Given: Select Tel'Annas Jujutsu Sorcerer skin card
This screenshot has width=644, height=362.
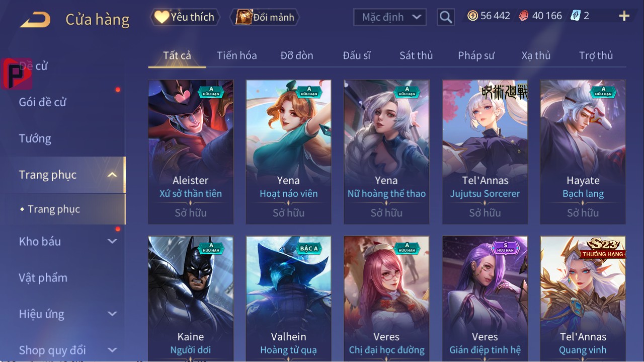Looking at the screenshot, I should tap(485, 152).
